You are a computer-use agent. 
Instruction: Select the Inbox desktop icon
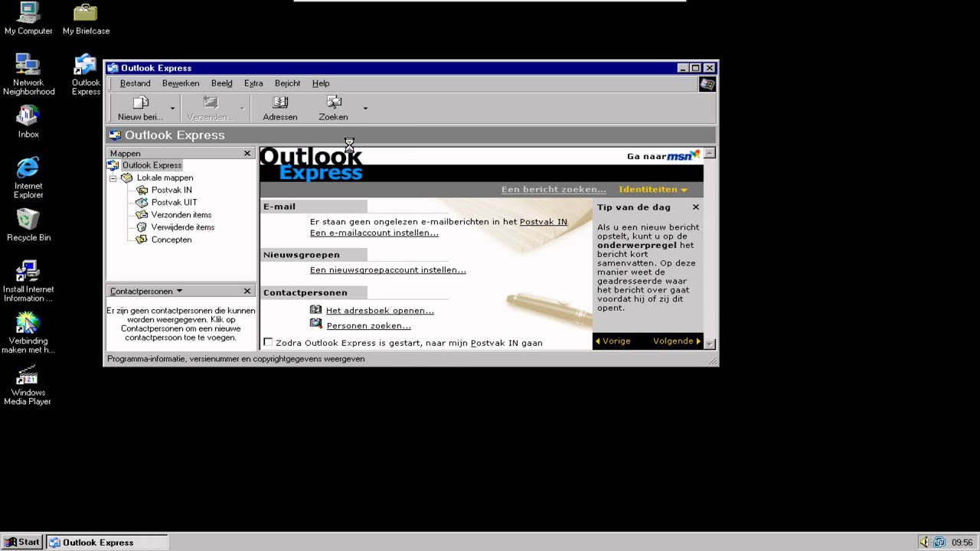click(28, 116)
